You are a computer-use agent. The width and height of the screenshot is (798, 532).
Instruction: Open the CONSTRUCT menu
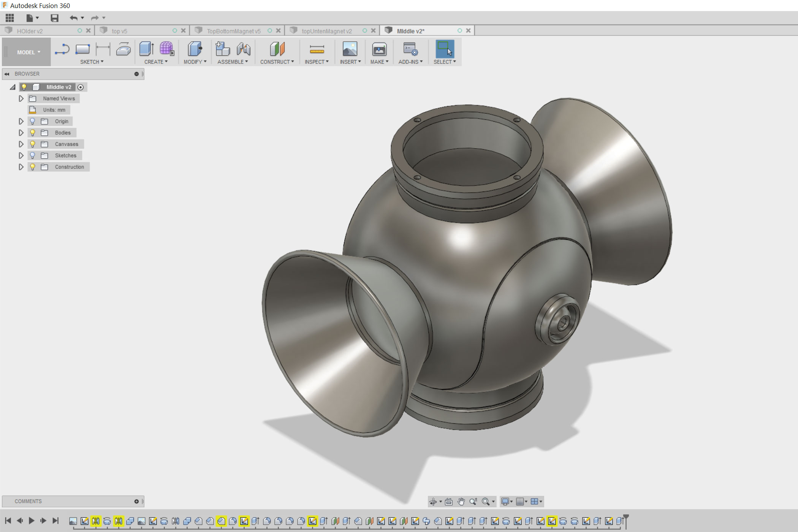tap(277, 62)
